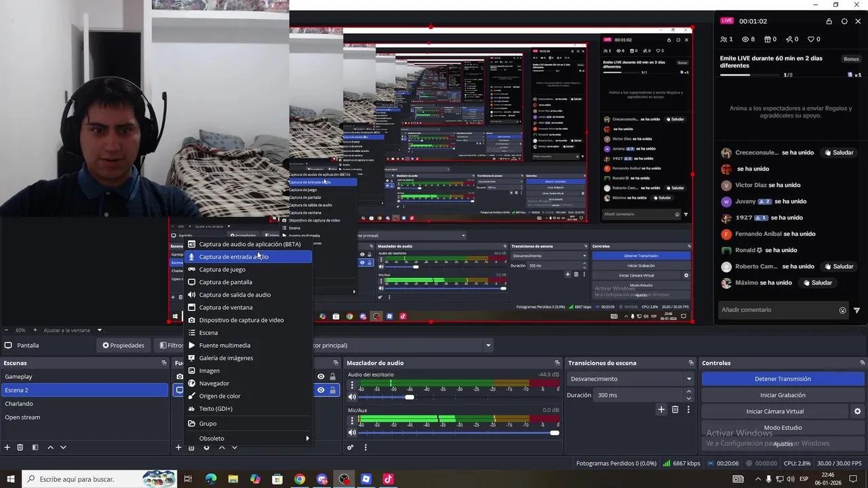Decrease transition duration with down arrow
Viewport: 868px width, 488px height.
tap(690, 399)
